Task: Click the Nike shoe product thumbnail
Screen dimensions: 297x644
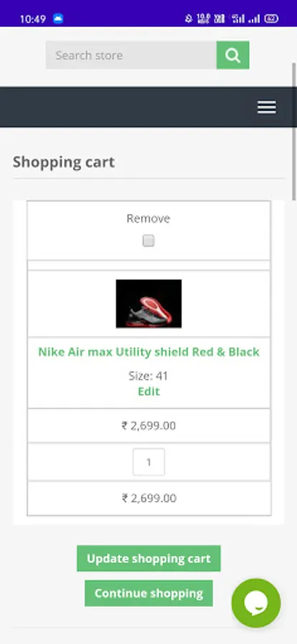Action: pos(149,303)
